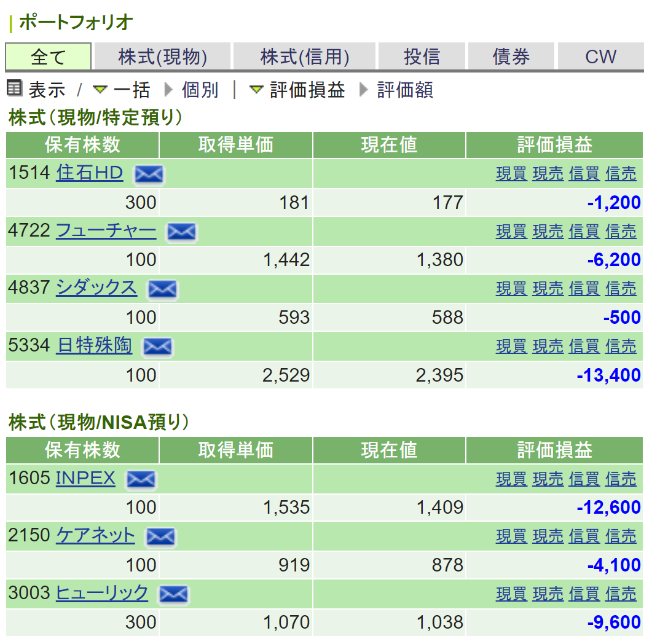Screen dimensions: 652x644
Task: Click 信売 for フューチャー
Action: coord(621,231)
